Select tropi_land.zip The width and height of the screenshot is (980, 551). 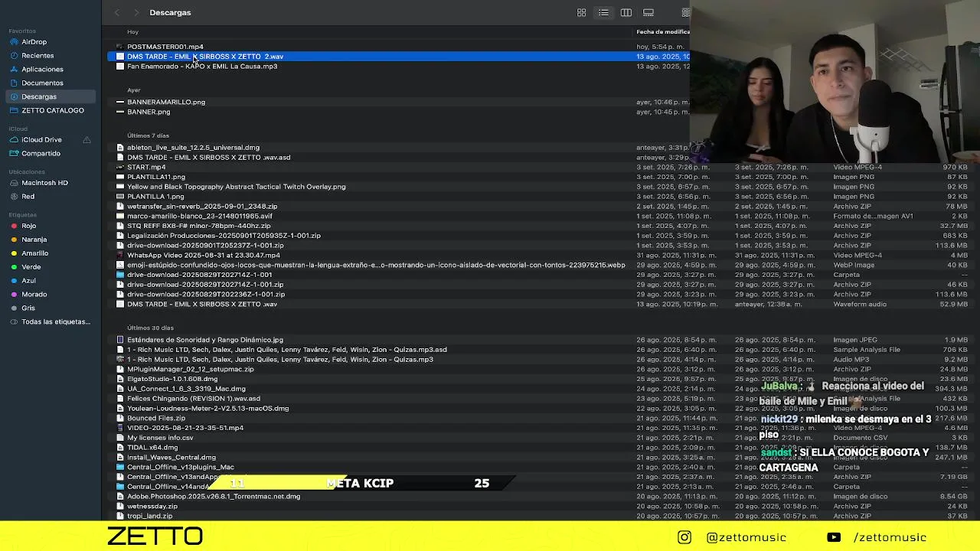(150, 516)
